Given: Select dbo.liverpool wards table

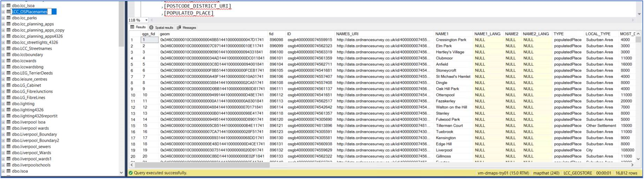Looking at the screenshot, I should click(30, 128).
